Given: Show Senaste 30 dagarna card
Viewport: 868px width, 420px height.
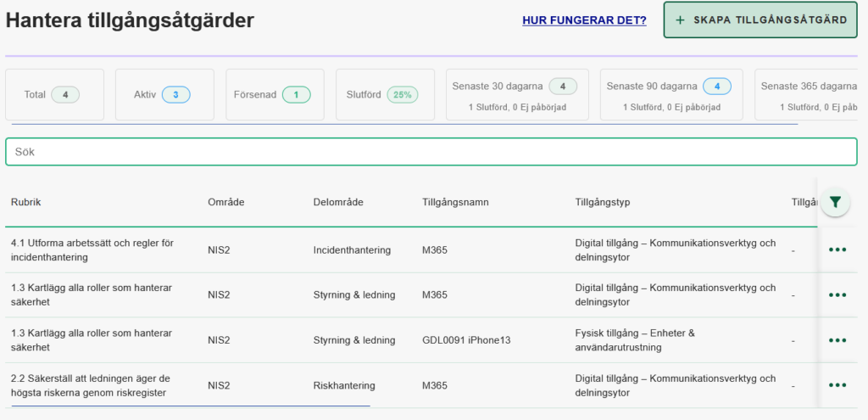Looking at the screenshot, I should click(x=517, y=94).
